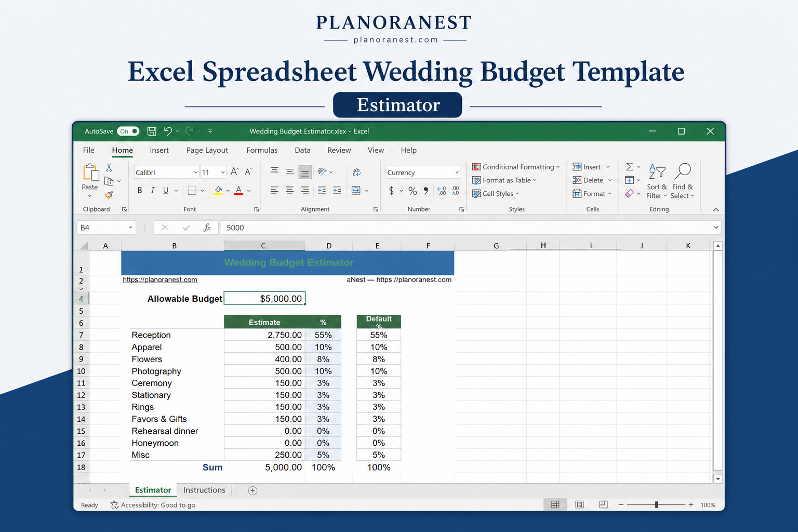Click the Paste clipboard icon
The height and width of the screenshot is (532, 798).
pyautogui.click(x=90, y=172)
